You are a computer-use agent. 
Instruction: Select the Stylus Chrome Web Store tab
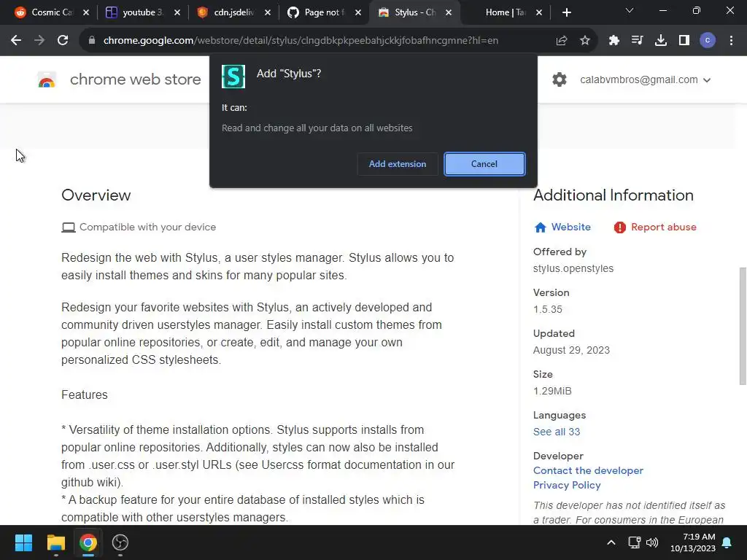click(407, 12)
